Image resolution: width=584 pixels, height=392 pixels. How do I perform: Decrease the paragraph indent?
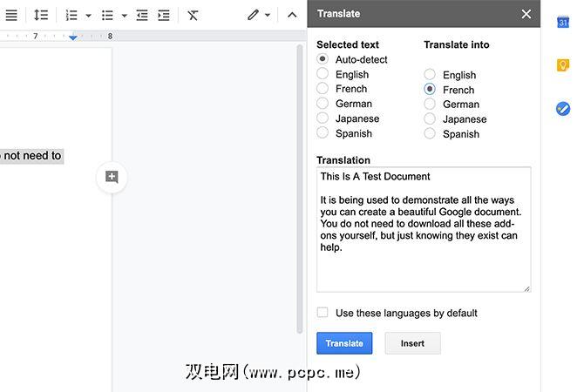(x=142, y=15)
